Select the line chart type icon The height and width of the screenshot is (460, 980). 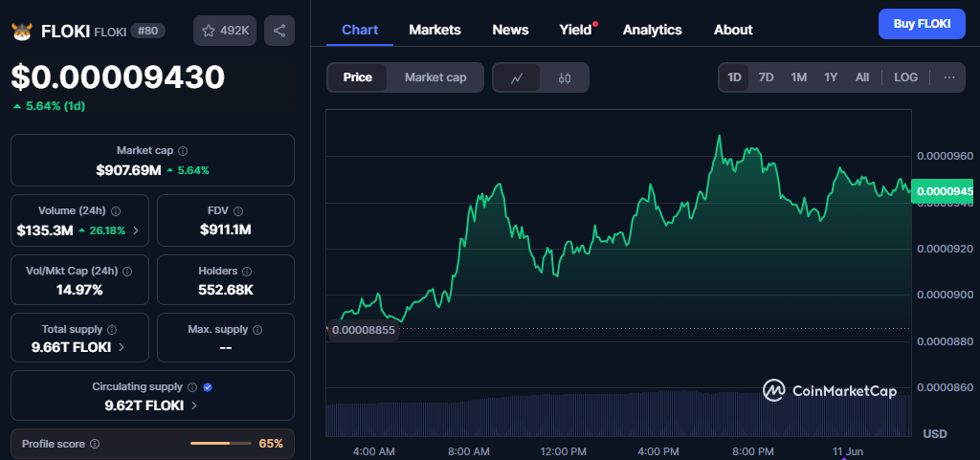pyautogui.click(x=517, y=78)
